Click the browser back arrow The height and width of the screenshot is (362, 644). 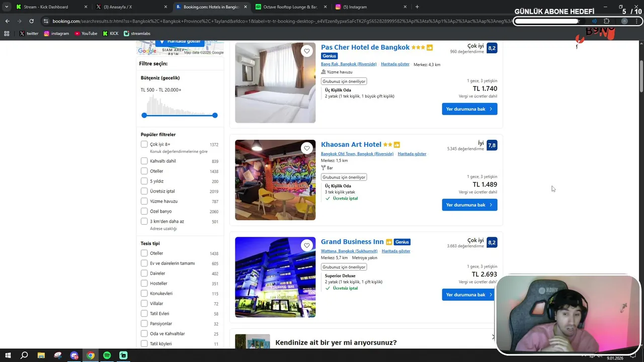pos(7,21)
